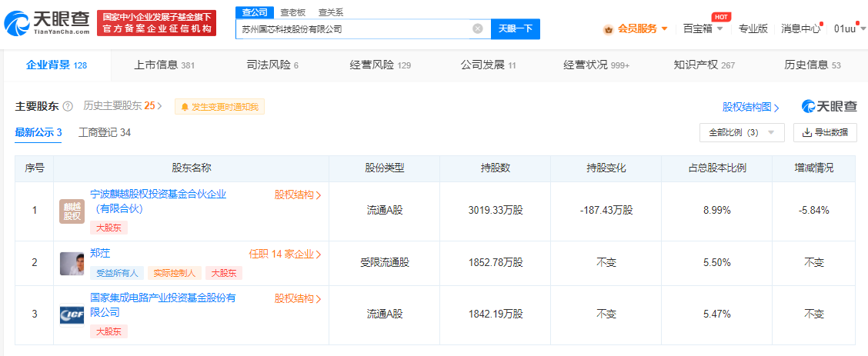Open 任职 14 家企业 link
This screenshot has width=868, height=356.
click(285, 255)
